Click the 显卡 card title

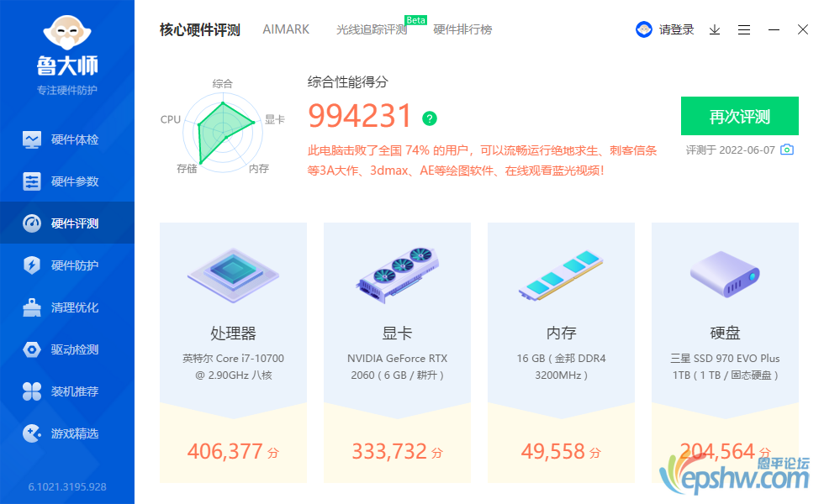(x=397, y=333)
